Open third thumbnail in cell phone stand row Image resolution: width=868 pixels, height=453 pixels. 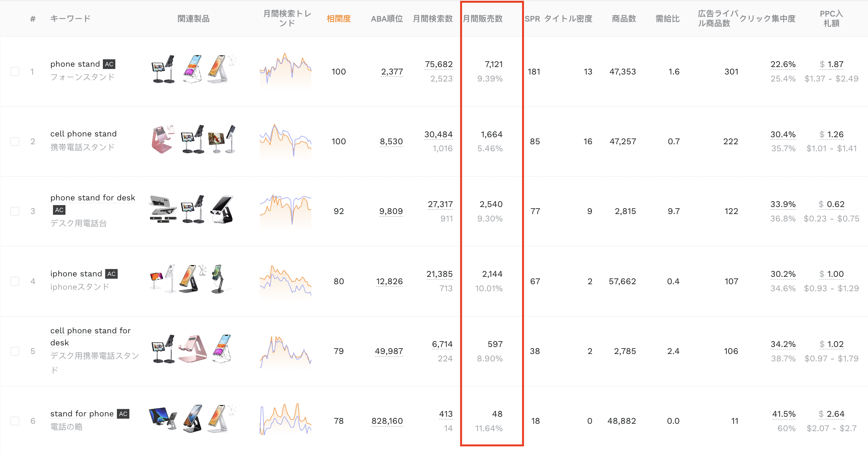click(x=221, y=139)
